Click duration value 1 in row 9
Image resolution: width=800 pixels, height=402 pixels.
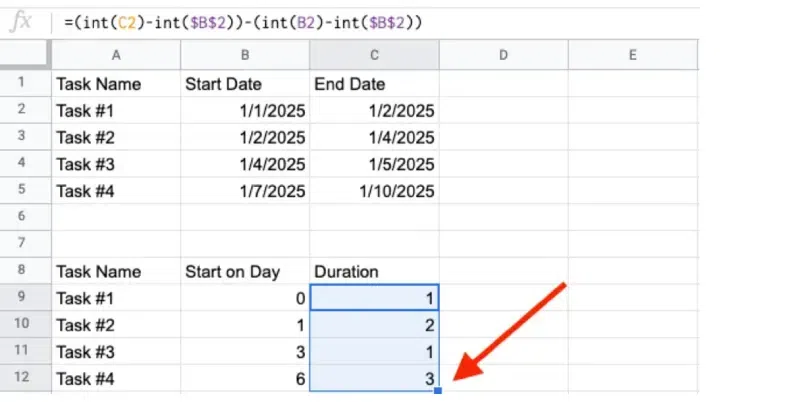pos(374,297)
